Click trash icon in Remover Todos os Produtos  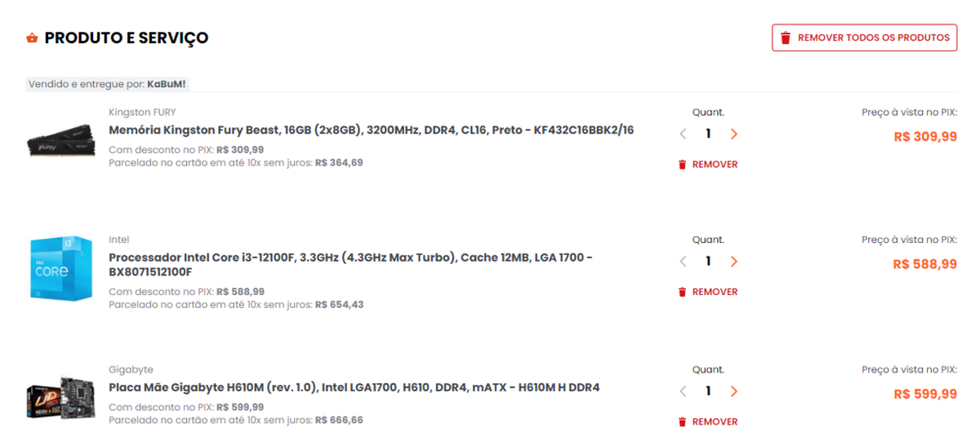click(x=785, y=38)
